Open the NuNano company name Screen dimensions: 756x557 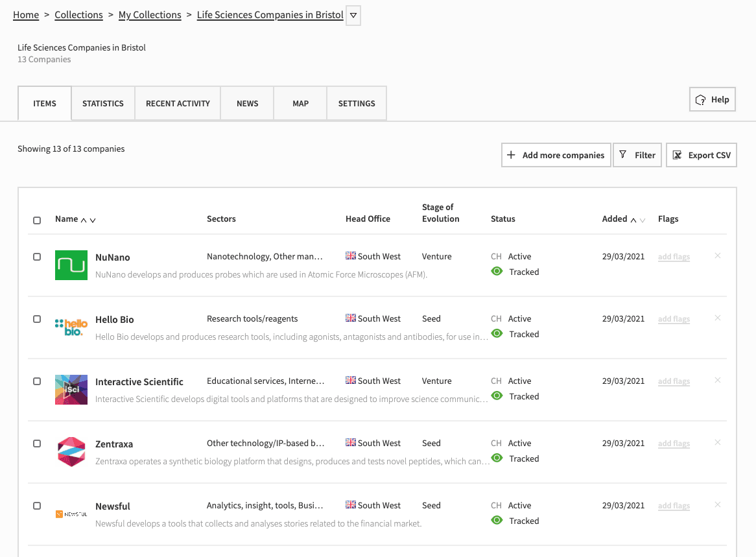(113, 257)
